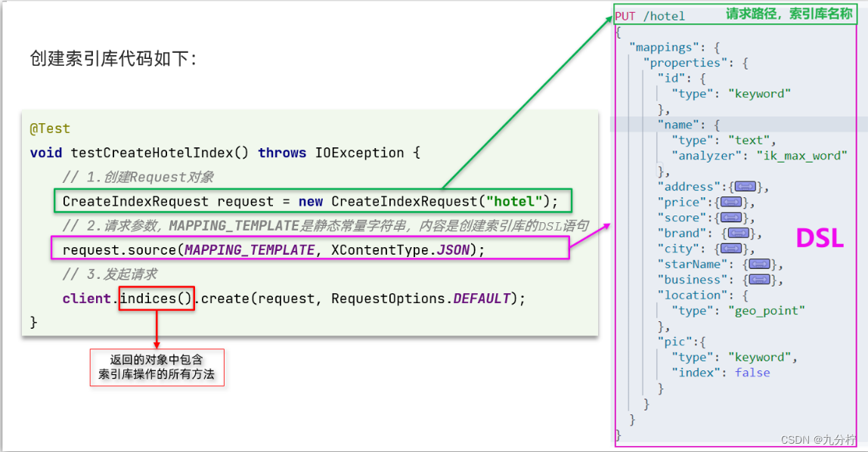Click RequestOptions.DEFAULT argument
The height and width of the screenshot is (452, 868).
coord(420,299)
